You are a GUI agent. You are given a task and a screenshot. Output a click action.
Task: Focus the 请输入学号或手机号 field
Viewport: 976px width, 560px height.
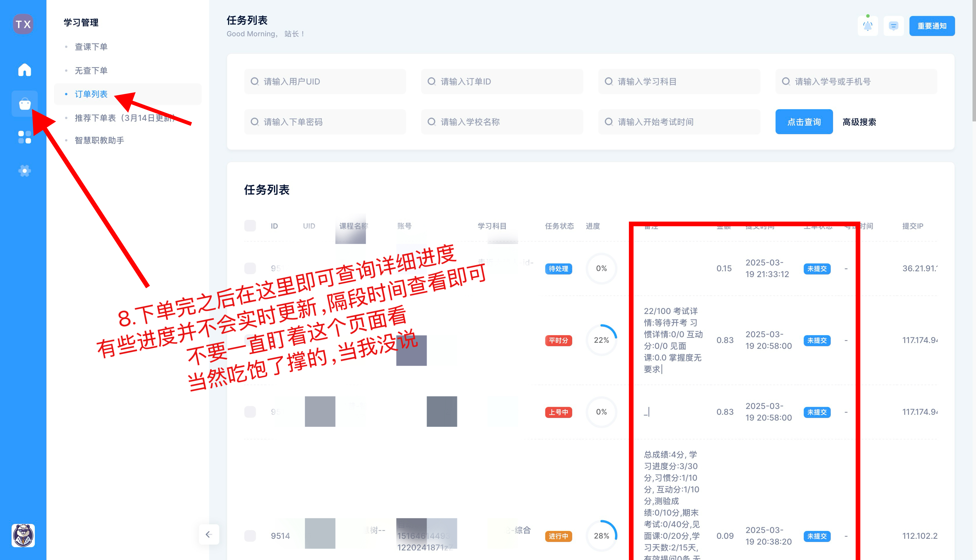pos(856,81)
